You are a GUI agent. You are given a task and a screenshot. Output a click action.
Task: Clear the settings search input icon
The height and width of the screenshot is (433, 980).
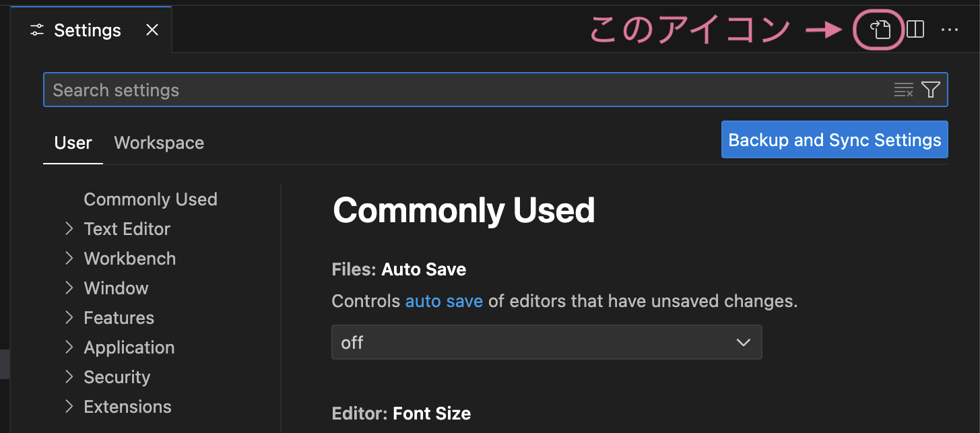[903, 89]
